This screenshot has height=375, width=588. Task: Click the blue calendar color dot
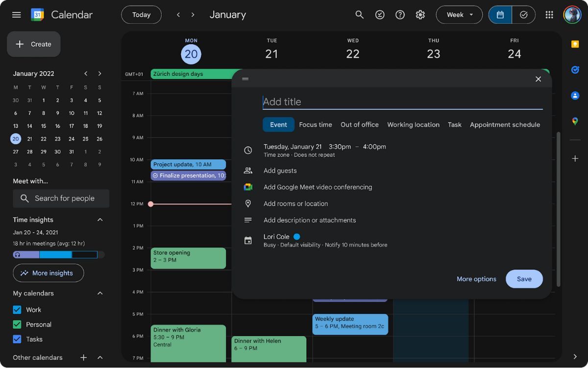point(296,237)
